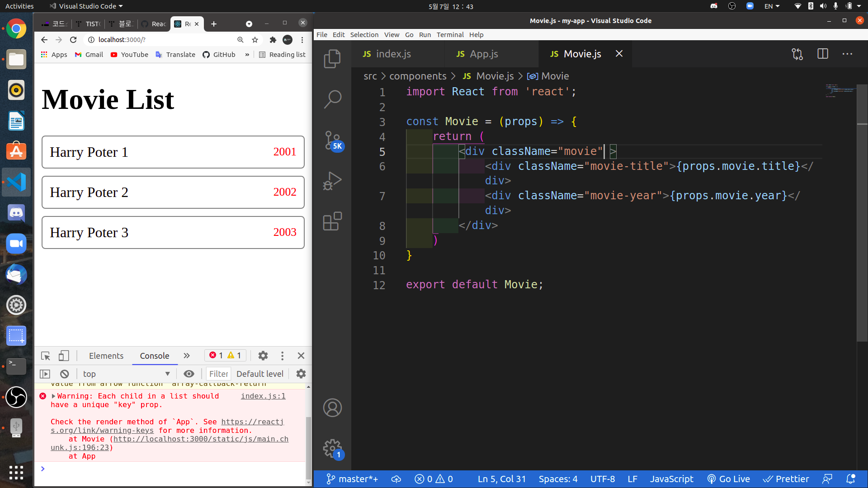The width and height of the screenshot is (868, 488).
Task: Open Source Control view with 5K badge
Action: point(333,141)
